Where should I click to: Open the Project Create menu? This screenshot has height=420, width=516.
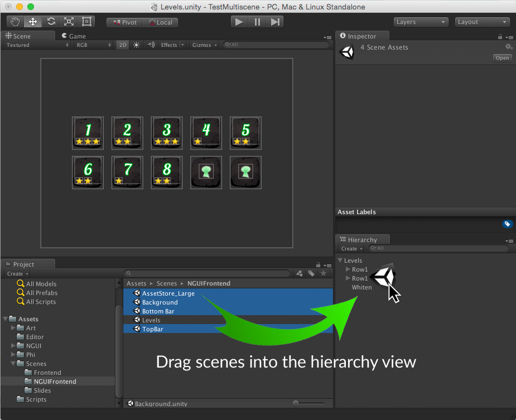pos(17,273)
